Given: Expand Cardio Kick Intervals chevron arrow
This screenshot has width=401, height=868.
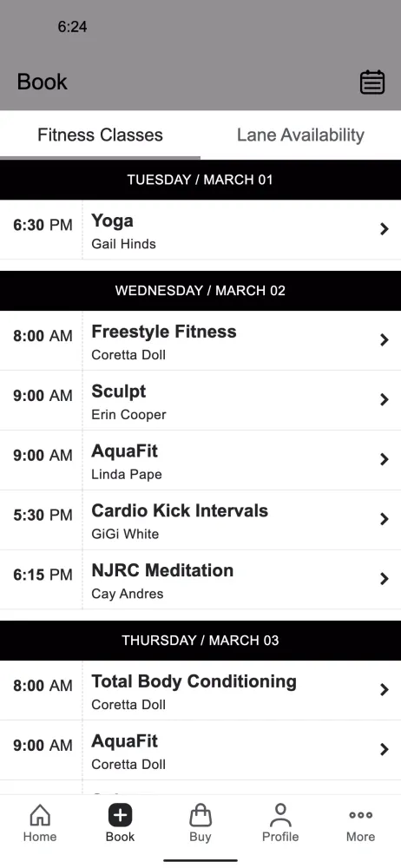Looking at the screenshot, I should tap(385, 519).
